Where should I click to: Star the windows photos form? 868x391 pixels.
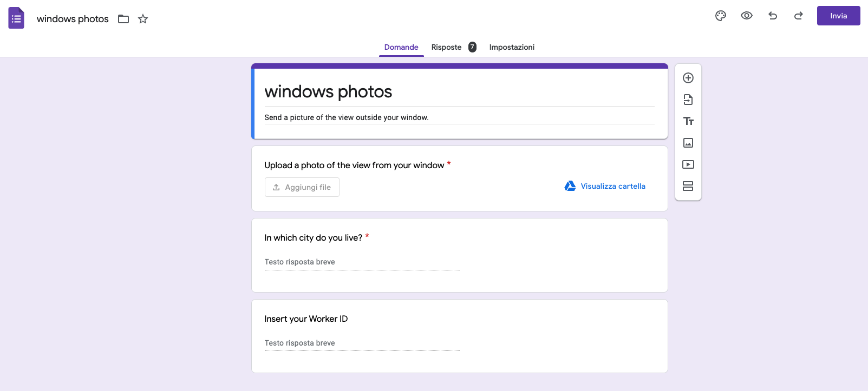click(x=143, y=19)
